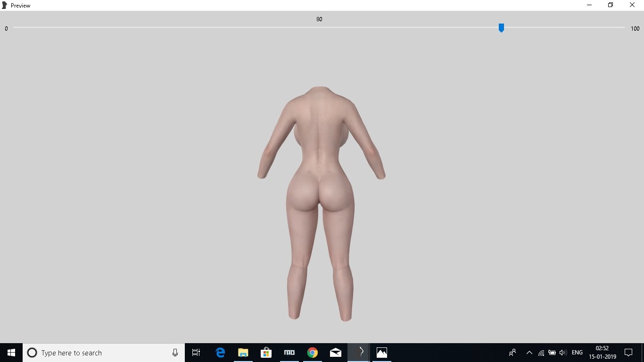Screen dimensions: 644x362
Task: Click the Preview window title bar icon
Action: tap(5, 5)
